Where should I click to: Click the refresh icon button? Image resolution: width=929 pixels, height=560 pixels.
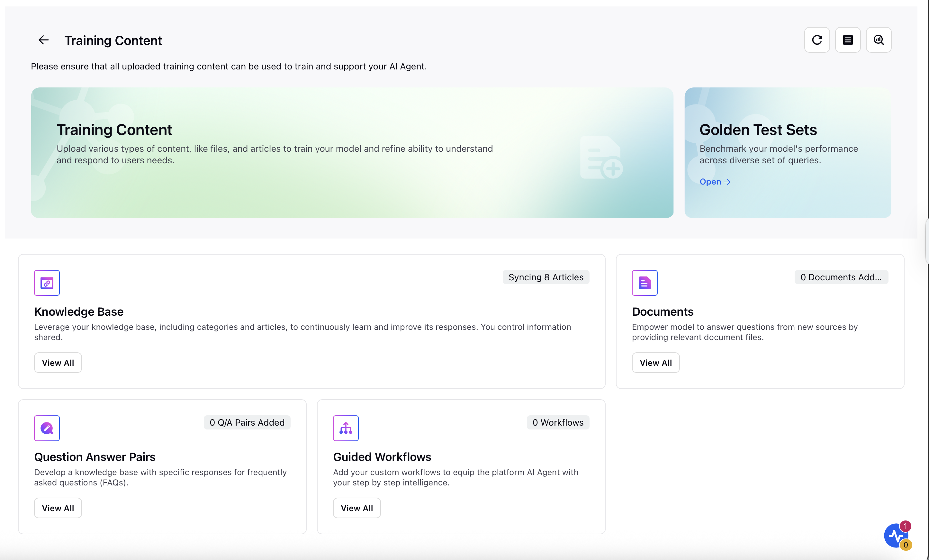[816, 40]
